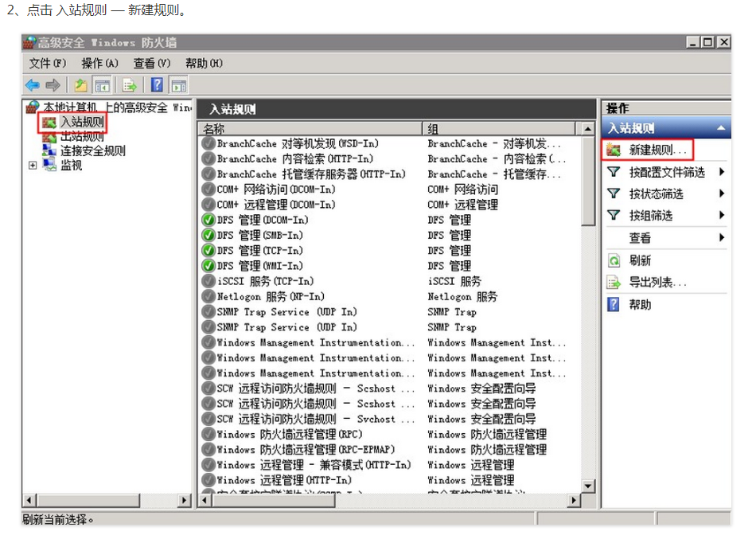Image resolution: width=756 pixels, height=539 pixels.
Task: Select Netlogon 服务 (NP-In) rule
Action: point(271,297)
